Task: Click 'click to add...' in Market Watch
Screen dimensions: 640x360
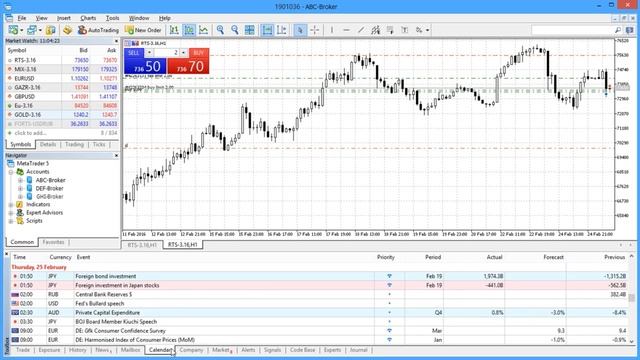Action: pos(31,133)
